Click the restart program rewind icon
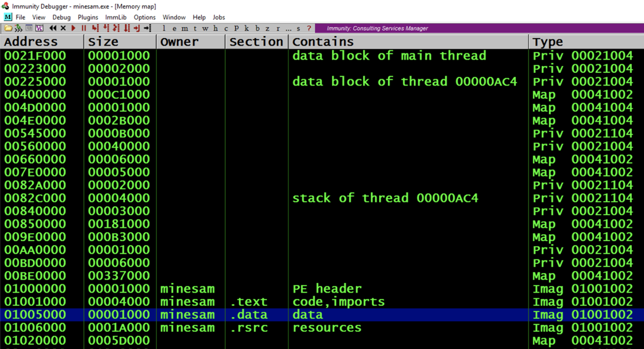Image resolution: width=644 pixels, height=349 pixels. (x=53, y=28)
